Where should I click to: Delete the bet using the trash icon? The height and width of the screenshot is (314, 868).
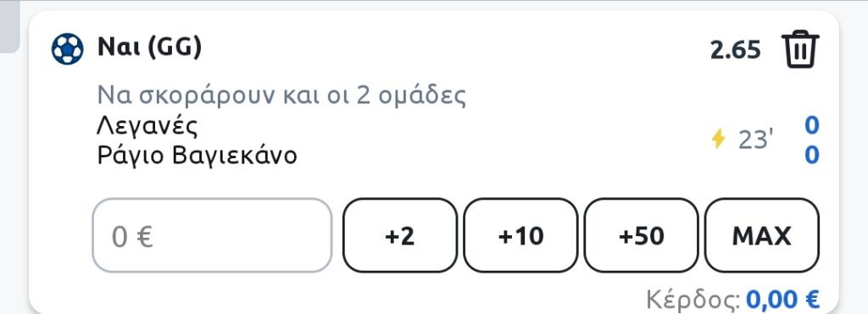[x=800, y=50]
